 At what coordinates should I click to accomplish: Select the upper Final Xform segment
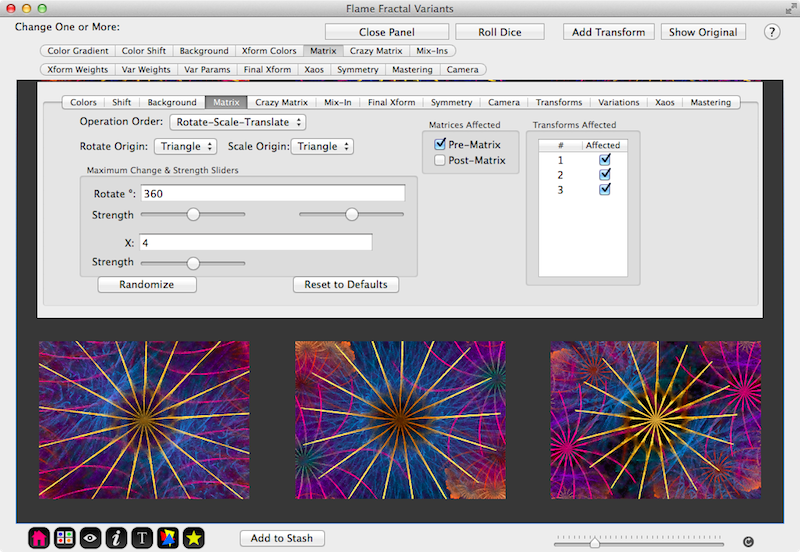tap(267, 69)
